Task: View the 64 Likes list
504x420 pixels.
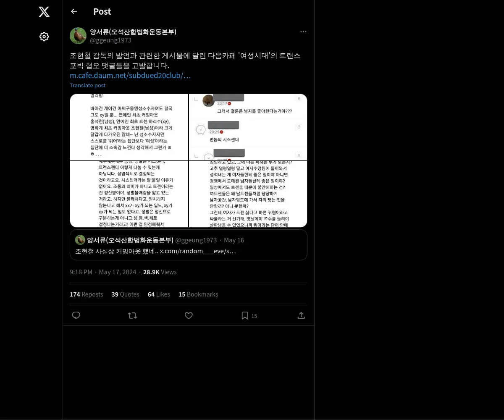Action: tap(159, 294)
